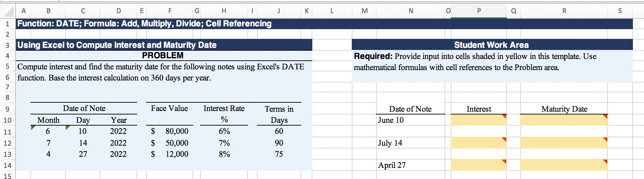Click yellow Maturity Date cell for April 27
The image size is (644, 179).
[564, 165]
